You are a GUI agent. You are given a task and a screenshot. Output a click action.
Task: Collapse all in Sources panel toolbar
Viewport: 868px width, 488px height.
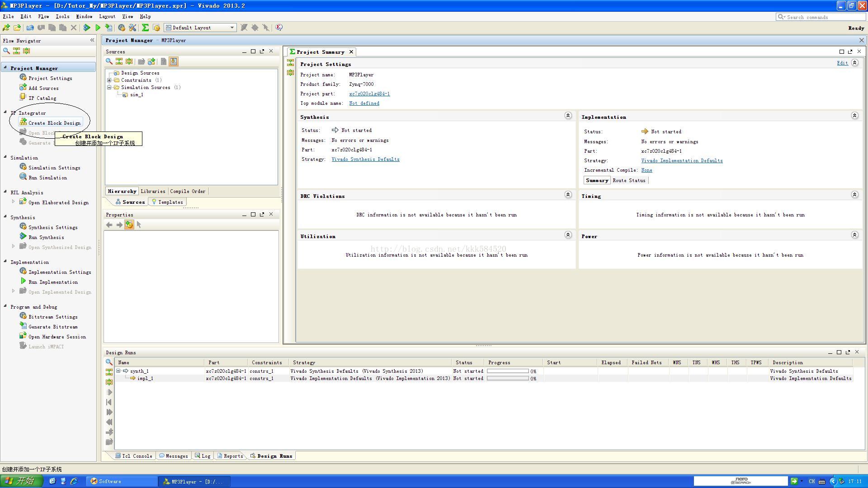[x=119, y=61]
